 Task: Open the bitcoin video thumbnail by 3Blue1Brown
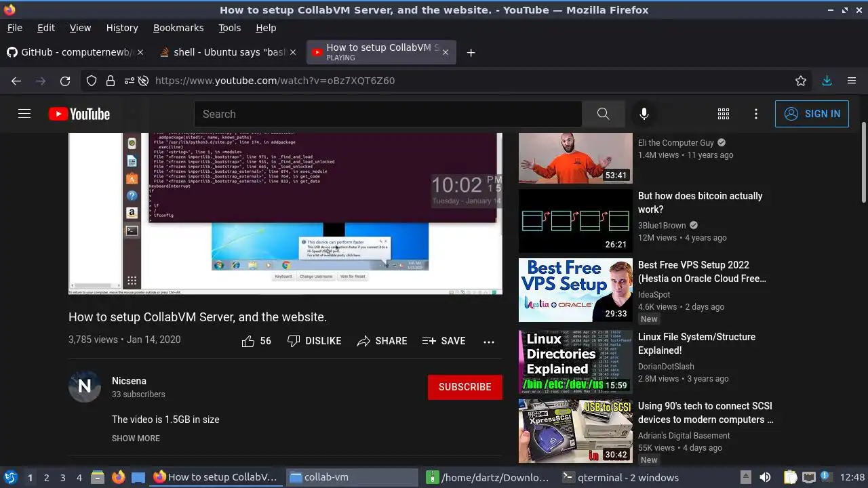coord(575,221)
